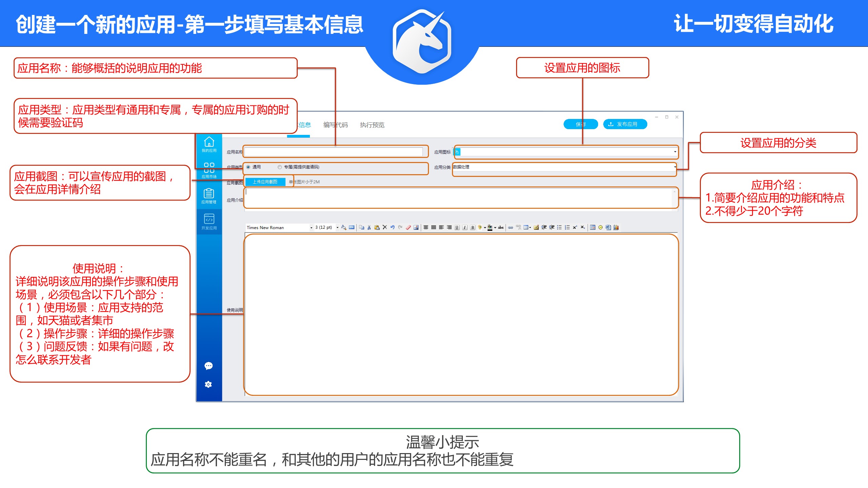Switch to the 执行预览 tab

(372, 125)
